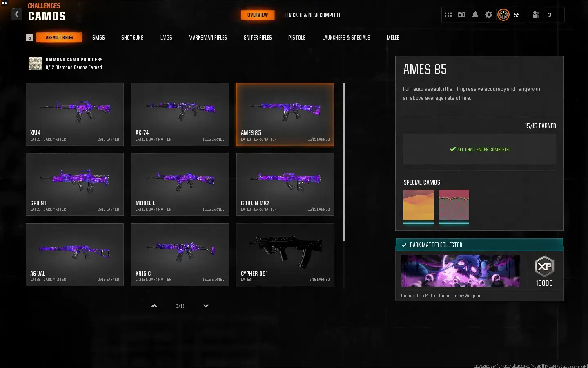
Task: Select the Goblin MK2 weapon card
Action: tap(285, 184)
